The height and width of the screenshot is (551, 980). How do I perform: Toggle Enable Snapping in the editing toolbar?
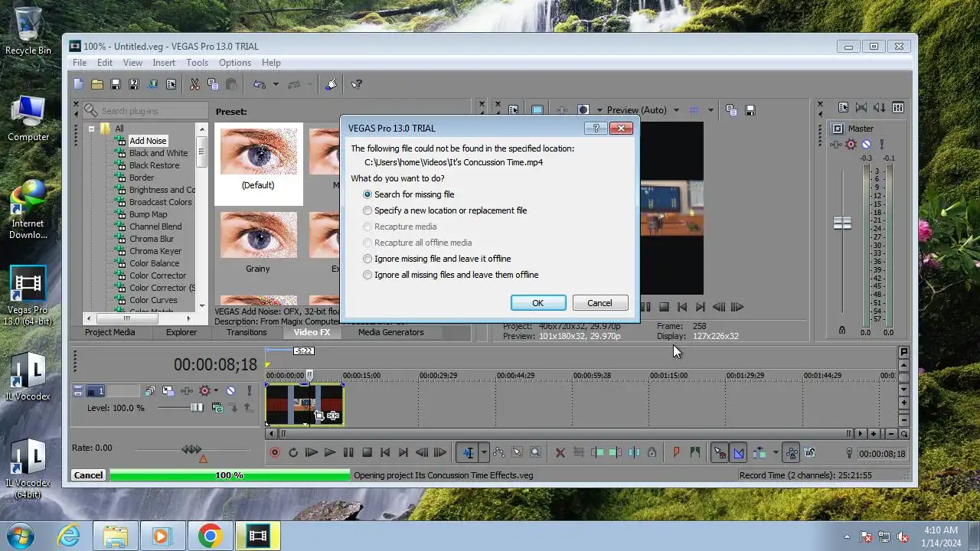[x=720, y=452]
